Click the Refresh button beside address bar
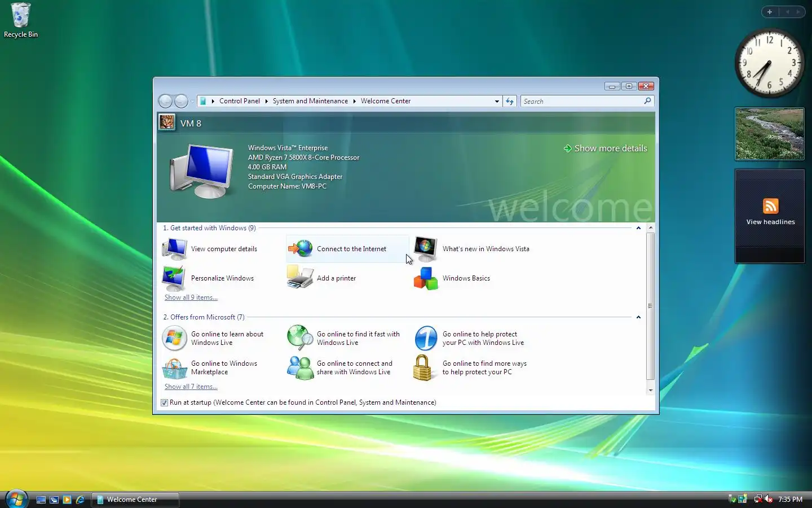Screen dimensions: 812x508 click(x=510, y=101)
